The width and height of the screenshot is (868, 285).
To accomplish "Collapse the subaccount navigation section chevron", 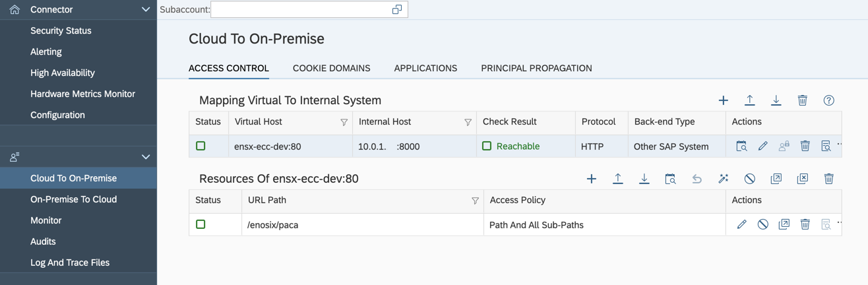I will 146,157.
